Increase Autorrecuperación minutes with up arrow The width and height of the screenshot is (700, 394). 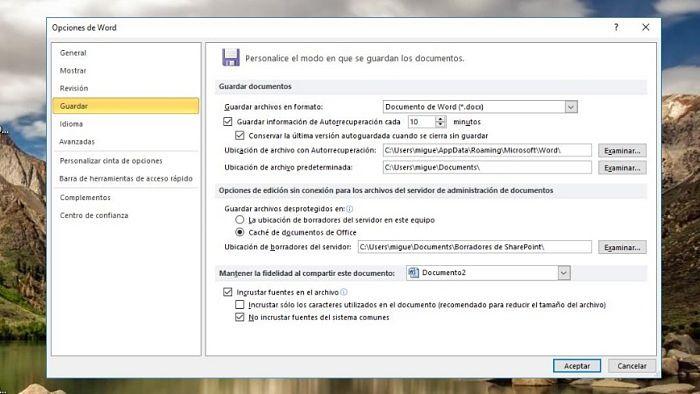pyautogui.click(x=441, y=119)
